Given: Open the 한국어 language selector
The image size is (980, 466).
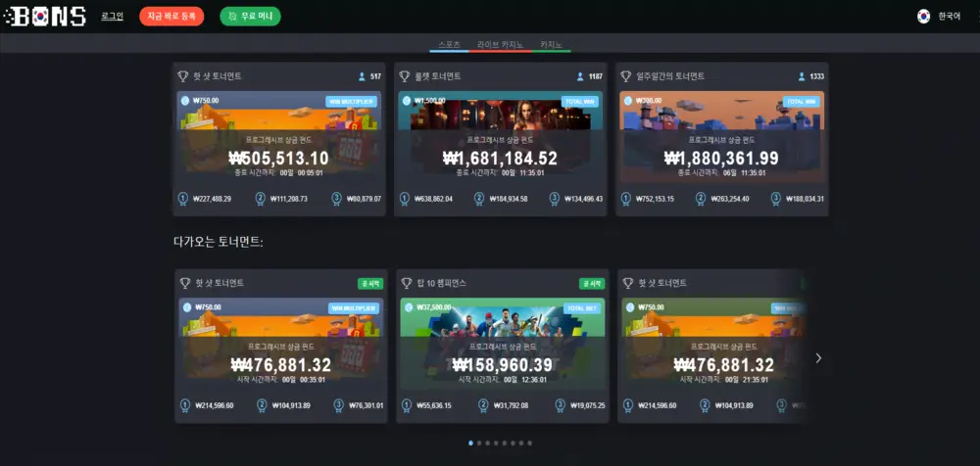Looking at the screenshot, I should coord(949,17).
